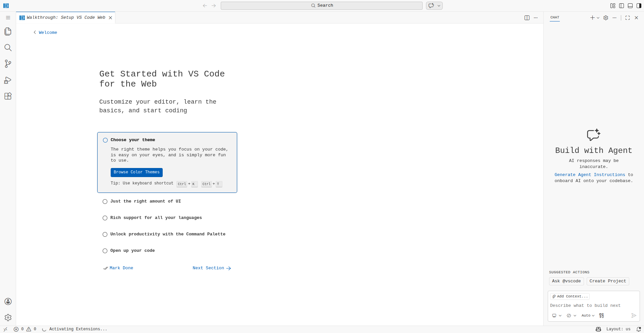Screen dimensions: 644x333
Task: Open the hamburger application menu
Action: (8, 18)
